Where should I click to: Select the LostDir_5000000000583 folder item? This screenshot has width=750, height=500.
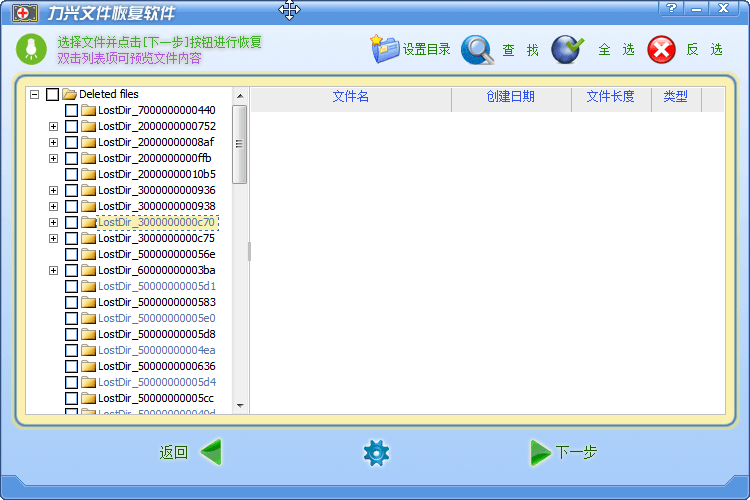(156, 302)
